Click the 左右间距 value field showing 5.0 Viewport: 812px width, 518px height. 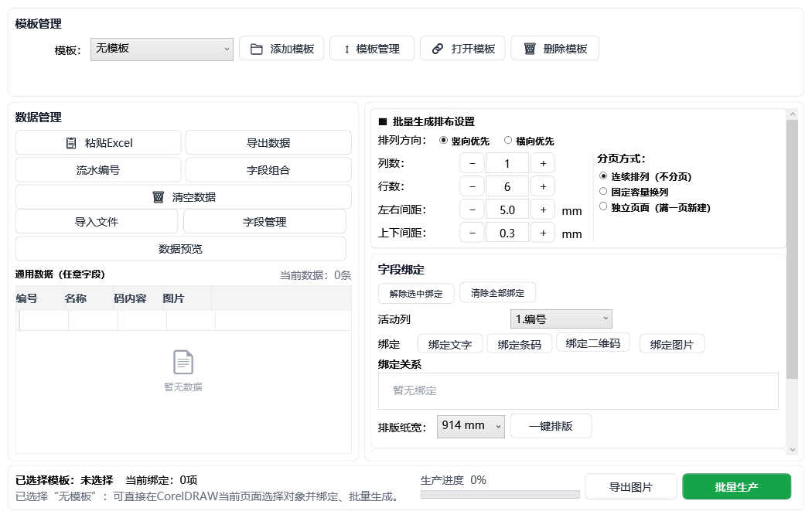tap(507, 210)
